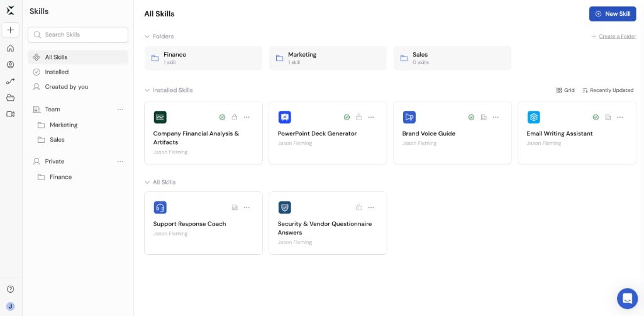Click the J user avatar
The width and height of the screenshot is (644, 316).
click(11, 306)
